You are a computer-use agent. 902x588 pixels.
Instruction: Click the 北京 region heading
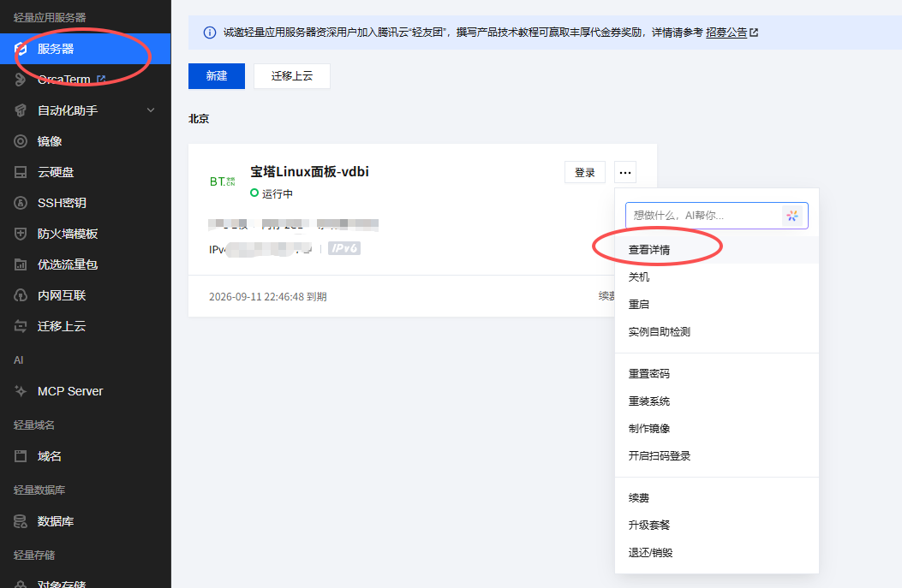(x=199, y=119)
